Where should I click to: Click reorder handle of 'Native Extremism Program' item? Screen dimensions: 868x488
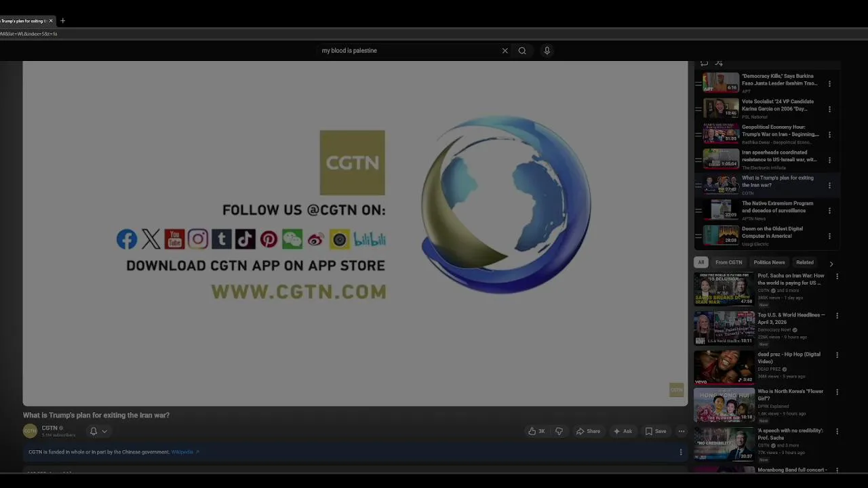click(698, 211)
